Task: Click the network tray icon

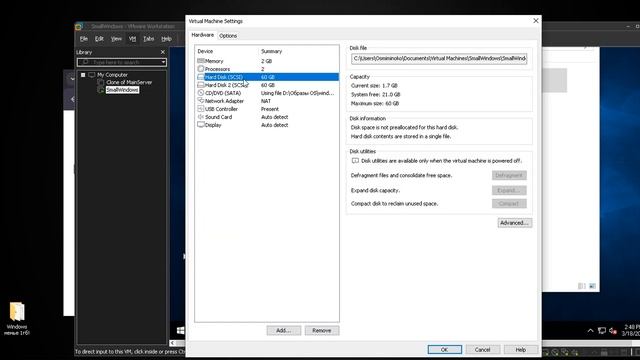Action: (602, 331)
